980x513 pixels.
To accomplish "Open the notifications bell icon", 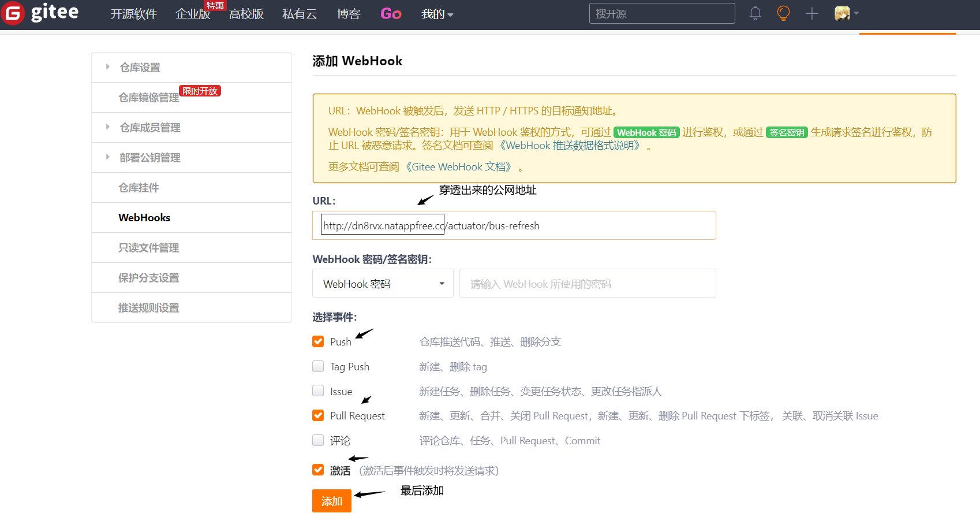I will (755, 13).
